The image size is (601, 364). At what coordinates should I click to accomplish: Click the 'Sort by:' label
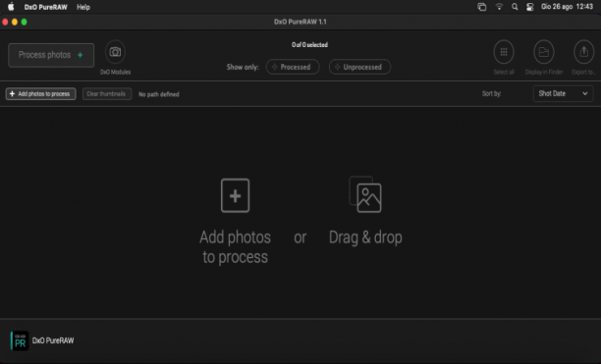491,94
